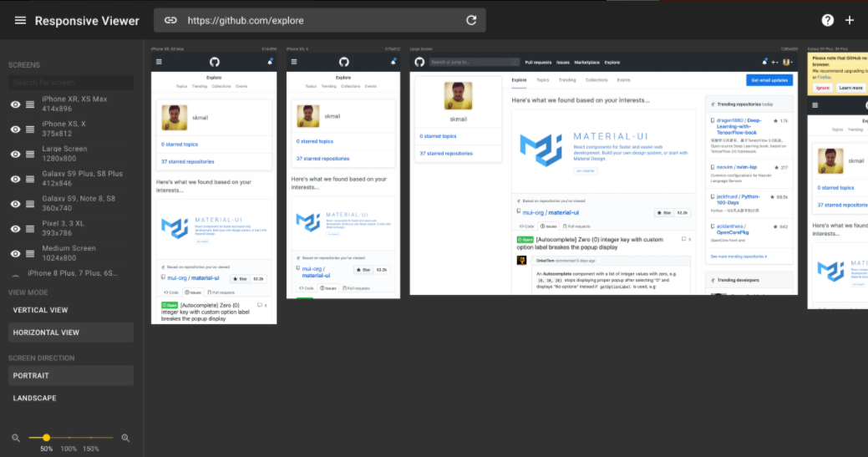Screen dimensions: 868x457
Task: Click reorder handle for iPhone XS, X
Action: (x=30, y=129)
